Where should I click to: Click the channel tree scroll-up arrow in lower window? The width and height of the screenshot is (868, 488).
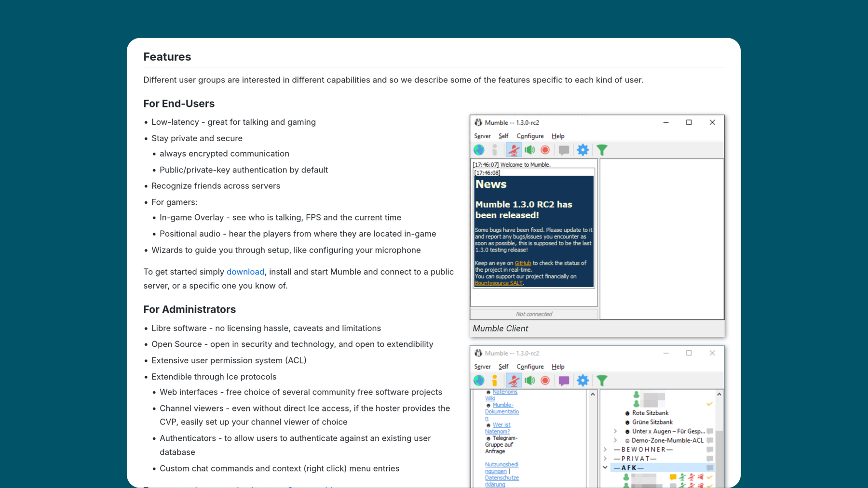coord(719,395)
